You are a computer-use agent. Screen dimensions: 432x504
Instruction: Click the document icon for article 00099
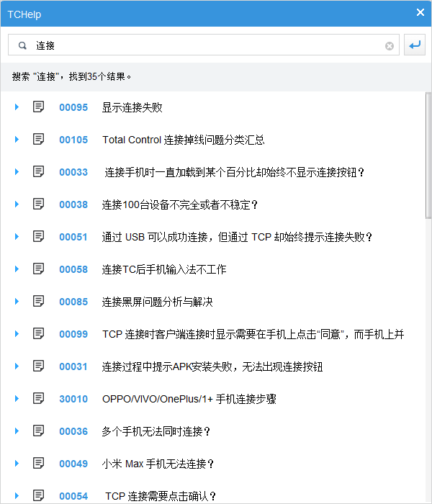(39, 333)
